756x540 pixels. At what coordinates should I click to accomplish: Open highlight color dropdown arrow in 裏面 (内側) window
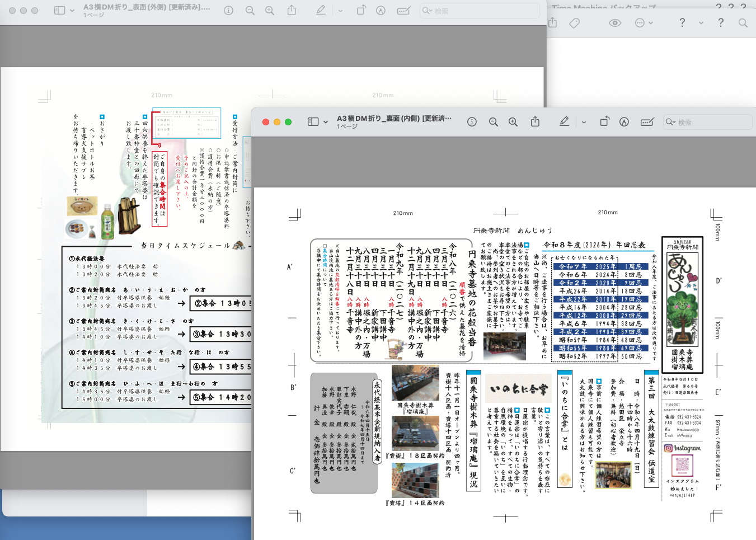point(584,122)
